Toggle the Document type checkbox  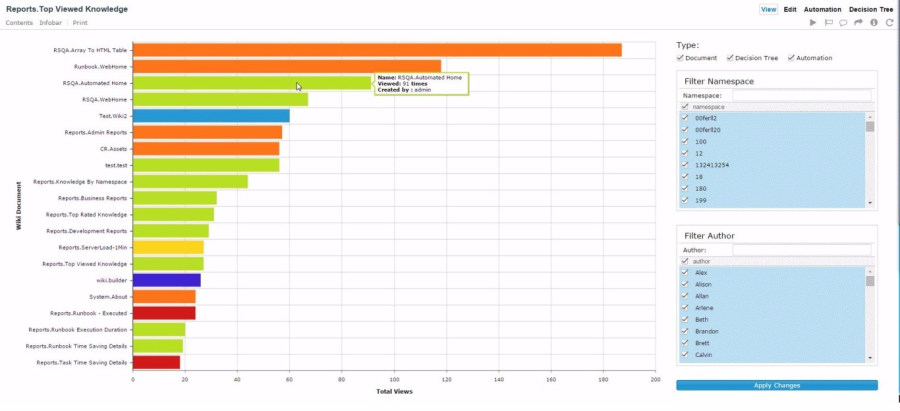(x=681, y=58)
